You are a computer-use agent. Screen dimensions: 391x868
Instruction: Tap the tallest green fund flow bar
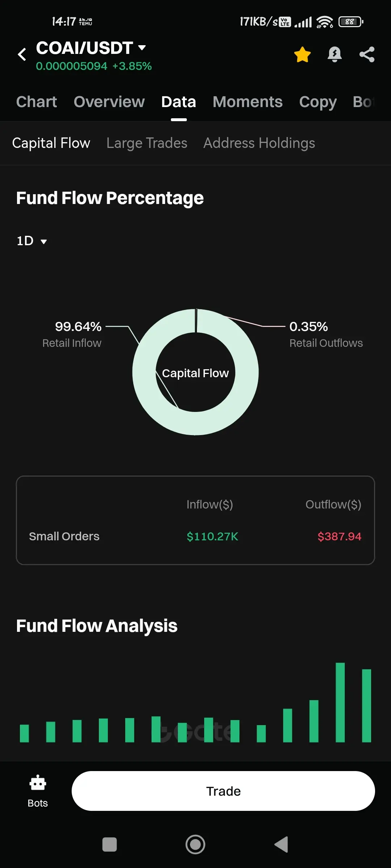pos(340,702)
